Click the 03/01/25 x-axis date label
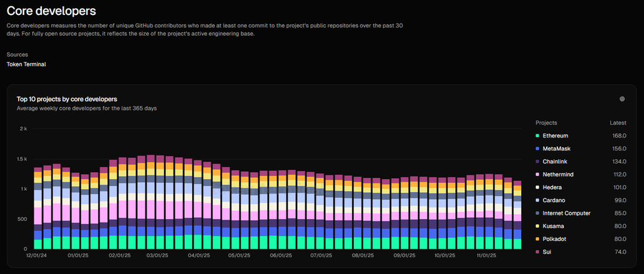Screen dimensions: 644x274 (158, 255)
